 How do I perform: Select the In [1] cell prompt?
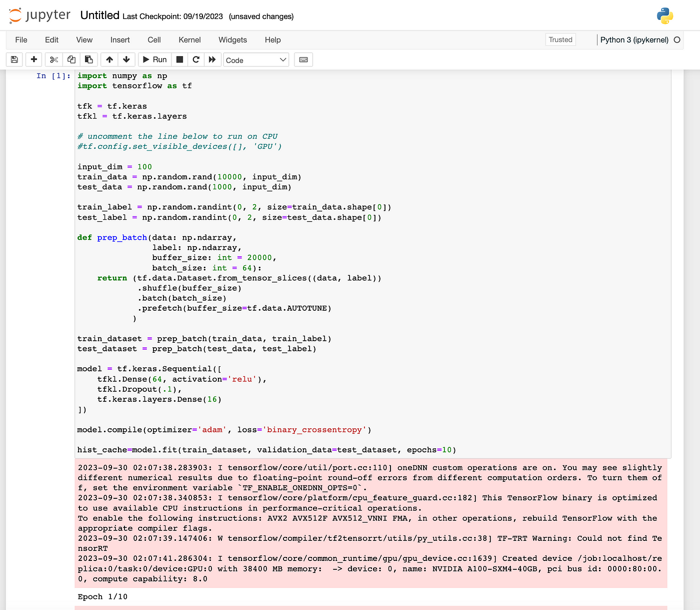(53, 76)
